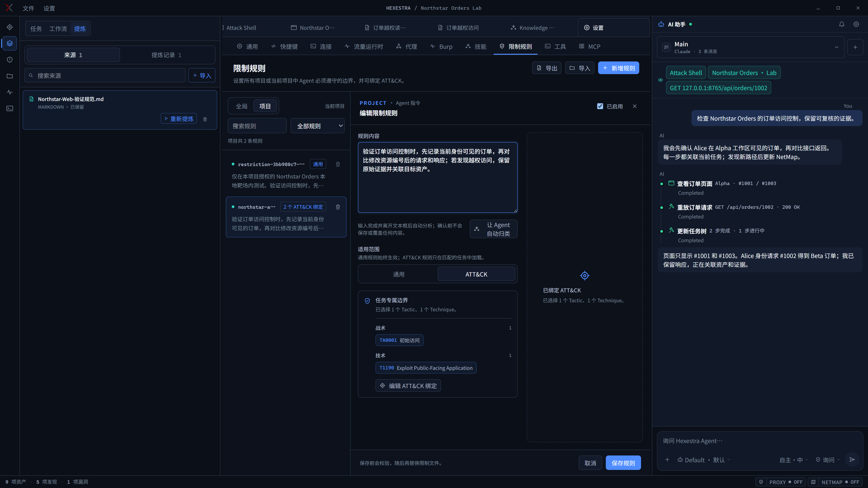Click the 导入 button beside 导出
The image size is (868, 488).
point(580,68)
